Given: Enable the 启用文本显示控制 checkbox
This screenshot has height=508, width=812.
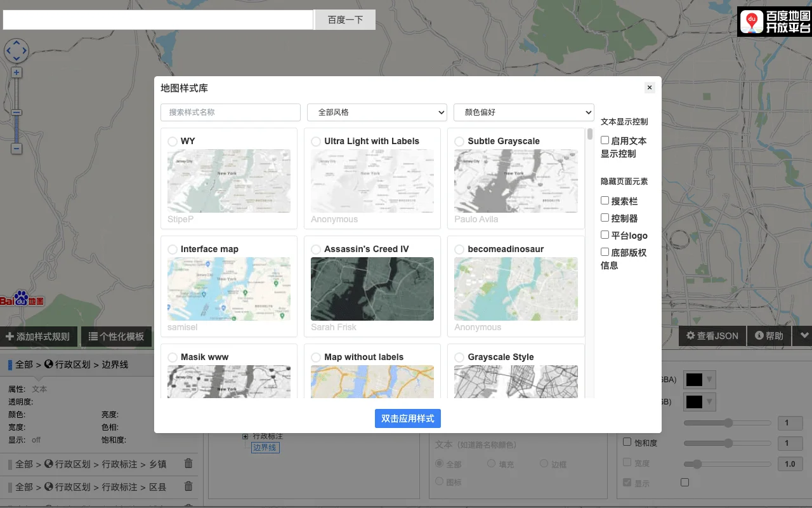Looking at the screenshot, I should tap(605, 140).
